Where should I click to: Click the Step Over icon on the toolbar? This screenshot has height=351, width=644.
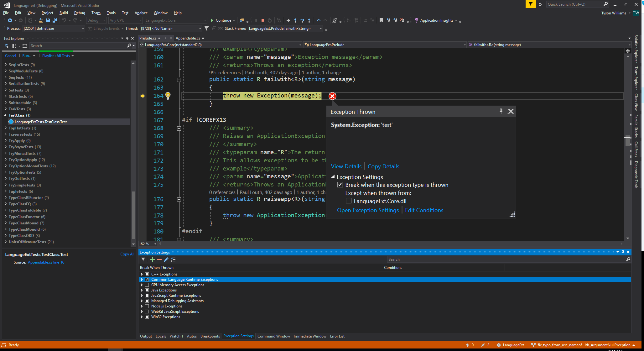[303, 20]
